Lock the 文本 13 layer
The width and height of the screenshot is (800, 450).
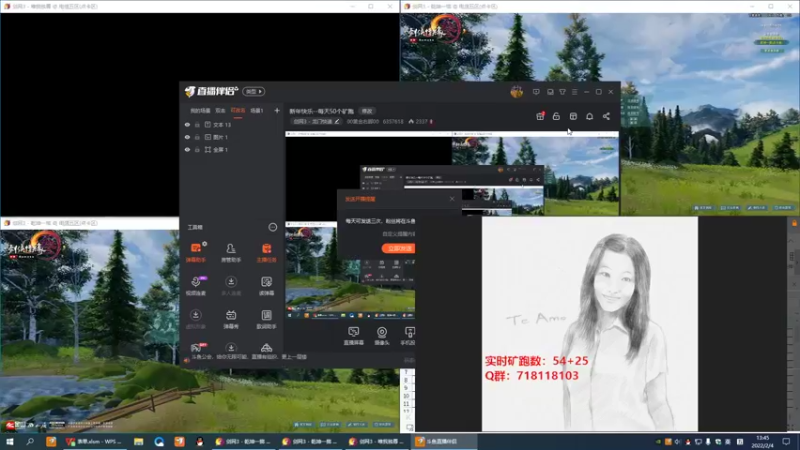click(197, 124)
